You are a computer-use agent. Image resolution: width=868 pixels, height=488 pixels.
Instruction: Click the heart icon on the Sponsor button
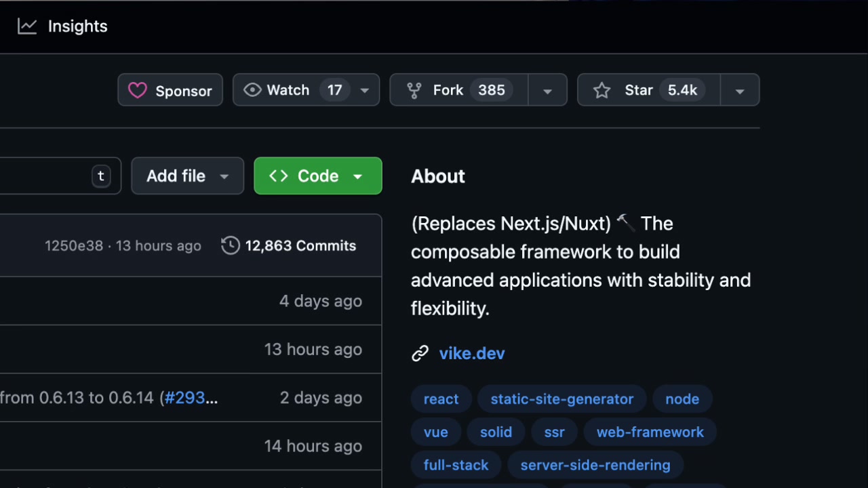point(138,89)
